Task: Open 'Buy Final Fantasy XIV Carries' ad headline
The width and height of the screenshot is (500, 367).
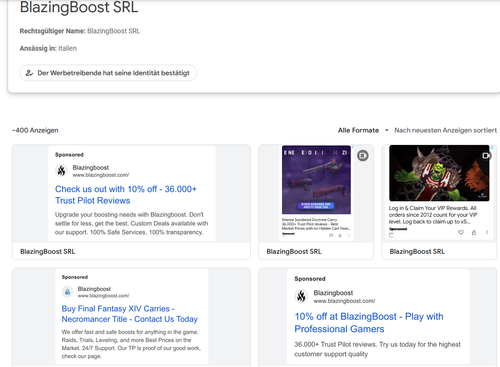Action: (x=129, y=314)
